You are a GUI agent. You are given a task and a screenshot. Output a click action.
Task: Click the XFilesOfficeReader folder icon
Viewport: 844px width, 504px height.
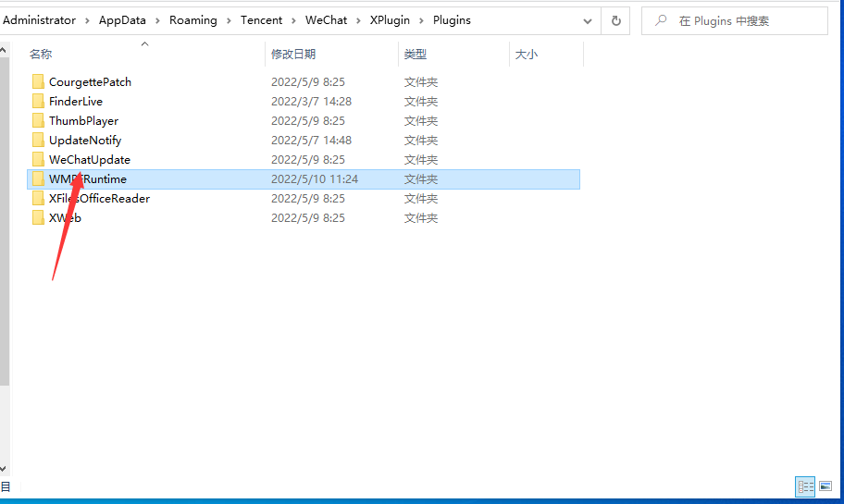click(x=38, y=198)
